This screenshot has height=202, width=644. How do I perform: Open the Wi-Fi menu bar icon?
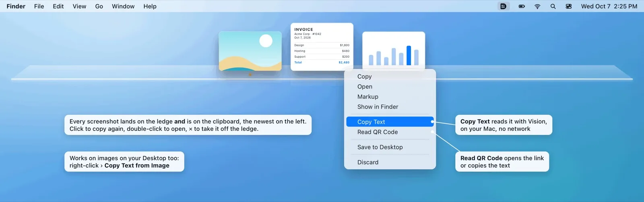(x=537, y=6)
